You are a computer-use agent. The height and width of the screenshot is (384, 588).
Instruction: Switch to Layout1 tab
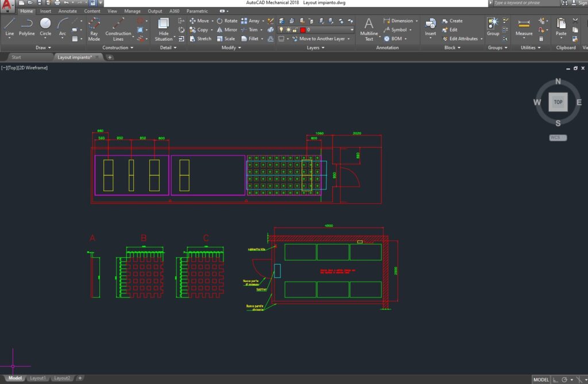(37, 378)
